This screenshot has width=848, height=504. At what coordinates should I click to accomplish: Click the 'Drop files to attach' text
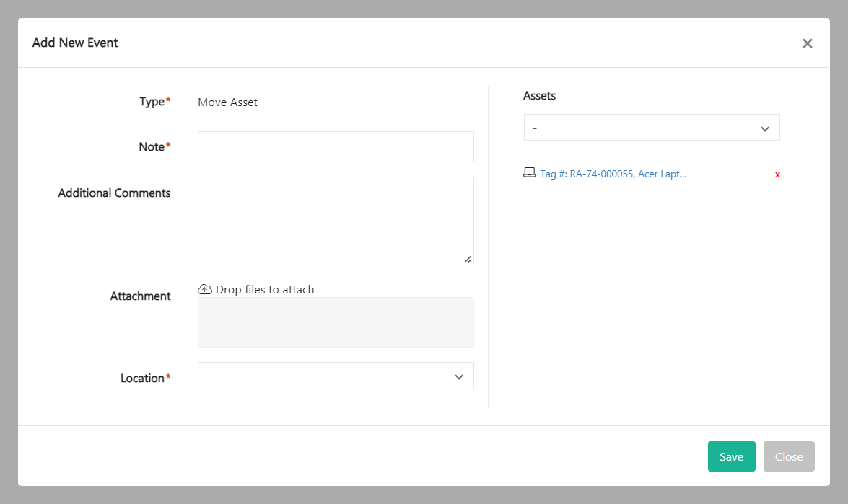(265, 290)
